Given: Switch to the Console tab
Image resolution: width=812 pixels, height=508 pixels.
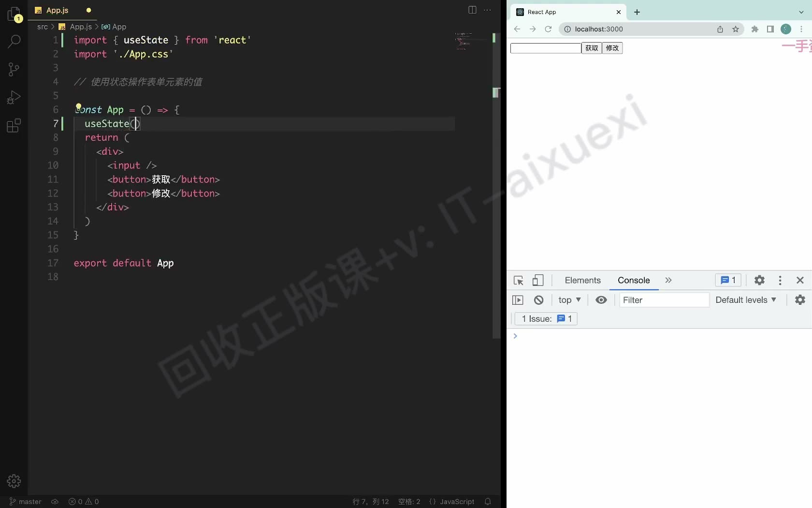Looking at the screenshot, I should coord(634,280).
